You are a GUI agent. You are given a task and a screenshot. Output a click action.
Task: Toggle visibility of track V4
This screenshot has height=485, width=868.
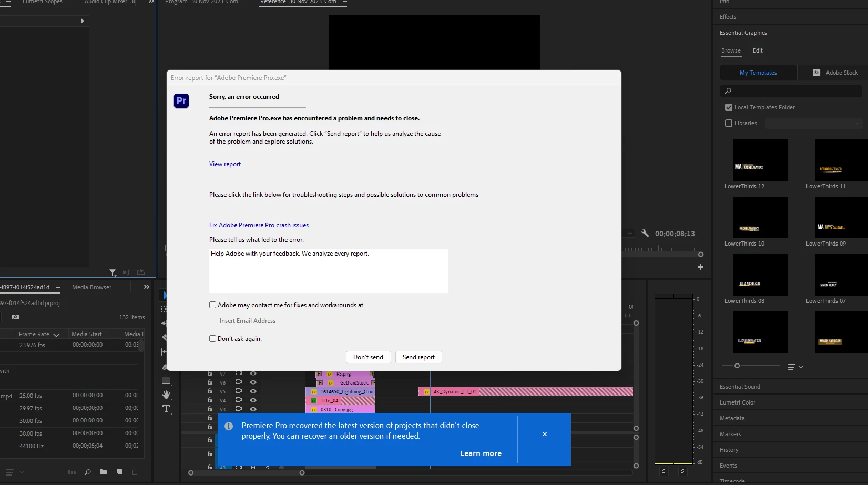coord(253,400)
